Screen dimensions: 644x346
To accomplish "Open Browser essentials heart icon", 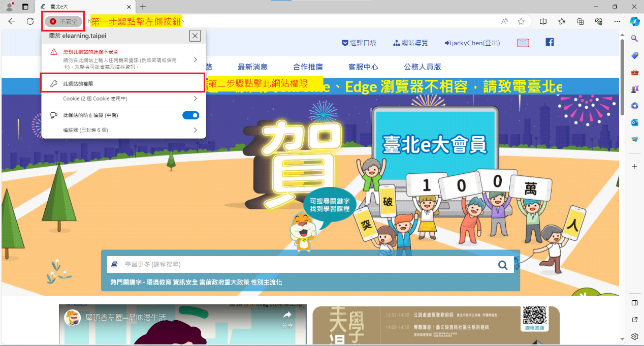I will pos(599,21).
